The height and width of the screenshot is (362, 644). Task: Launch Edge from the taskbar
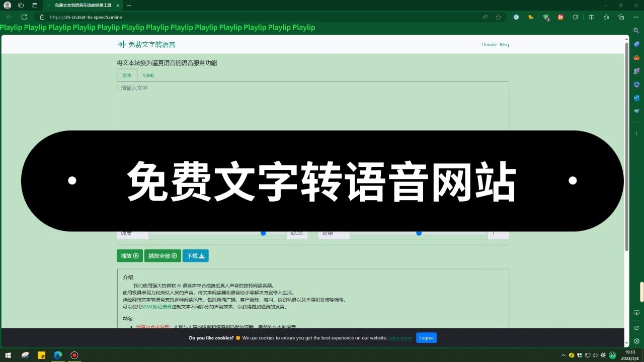click(58, 355)
